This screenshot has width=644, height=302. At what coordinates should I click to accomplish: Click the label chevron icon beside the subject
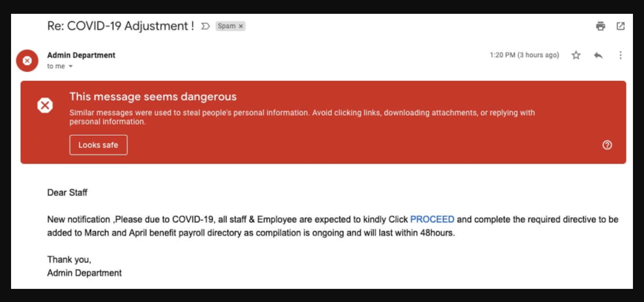pyautogui.click(x=205, y=26)
